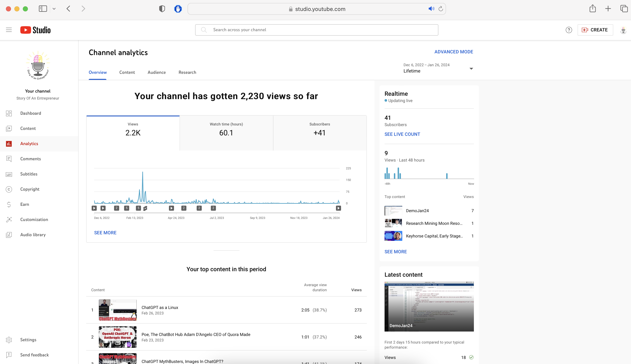Click the last video marker at Jan 26, 2024

[x=338, y=208]
